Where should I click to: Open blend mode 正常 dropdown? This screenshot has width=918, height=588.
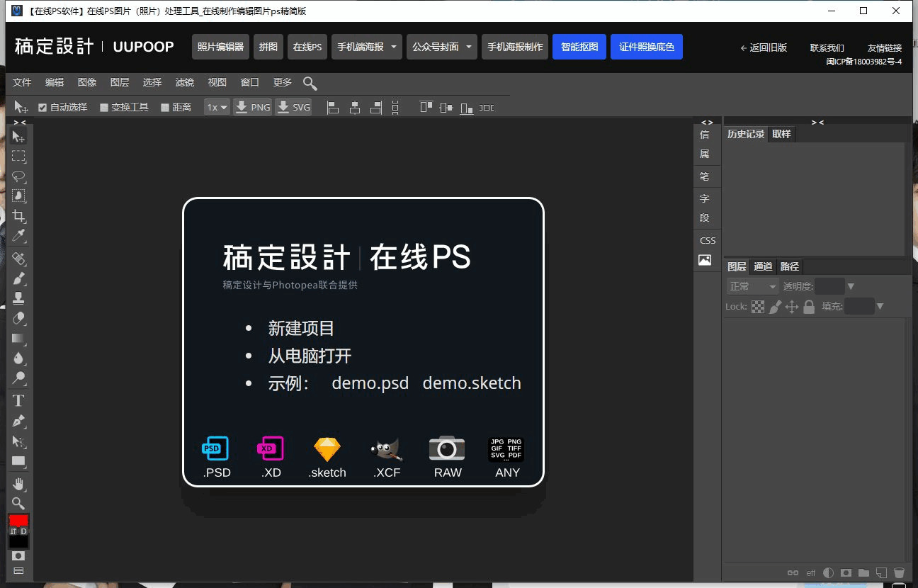click(753, 286)
